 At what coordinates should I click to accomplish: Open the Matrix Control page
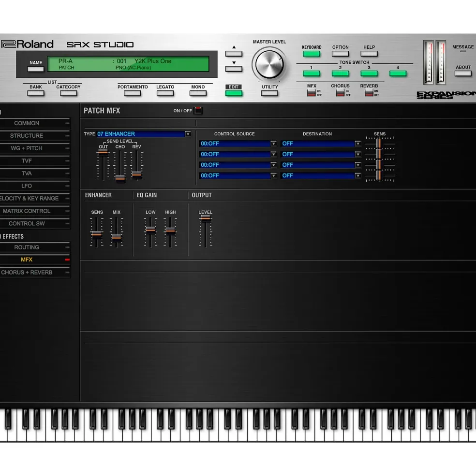[x=35, y=211]
